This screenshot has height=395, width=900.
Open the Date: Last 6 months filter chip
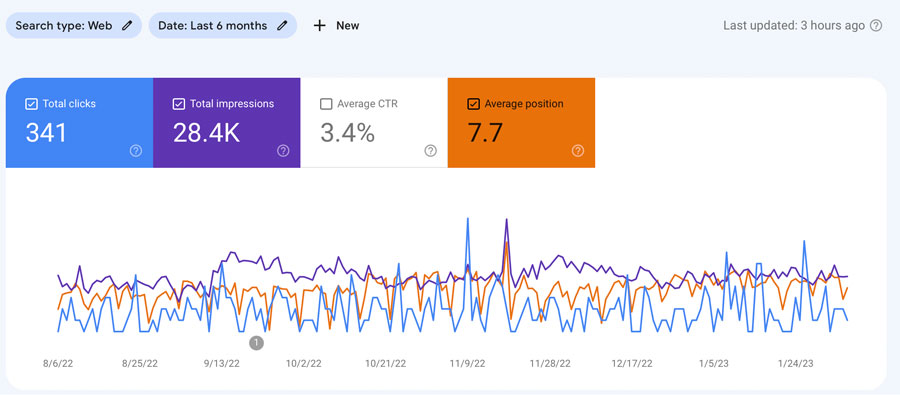pyautogui.click(x=223, y=26)
